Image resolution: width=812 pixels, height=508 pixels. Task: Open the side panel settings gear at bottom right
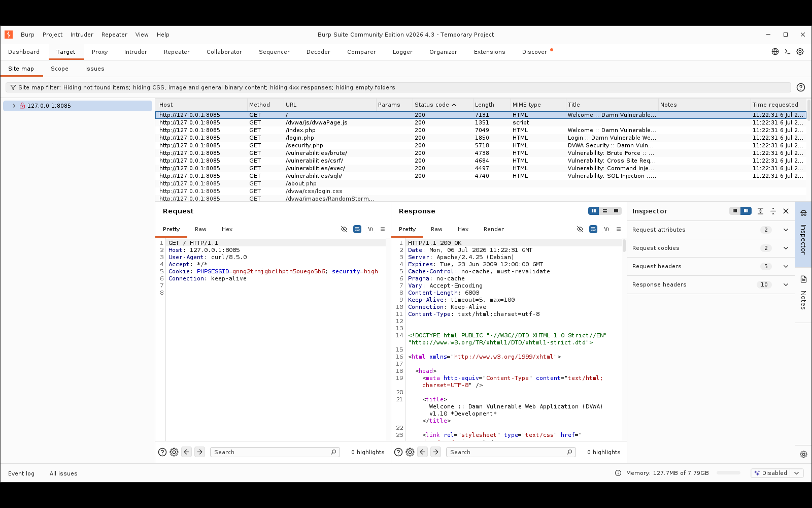[803, 455]
